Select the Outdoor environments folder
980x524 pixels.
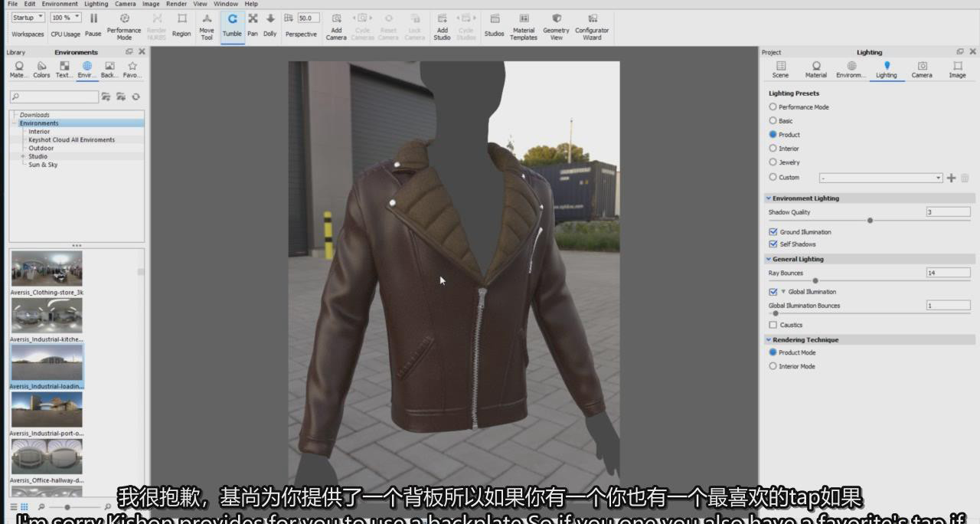[41, 148]
